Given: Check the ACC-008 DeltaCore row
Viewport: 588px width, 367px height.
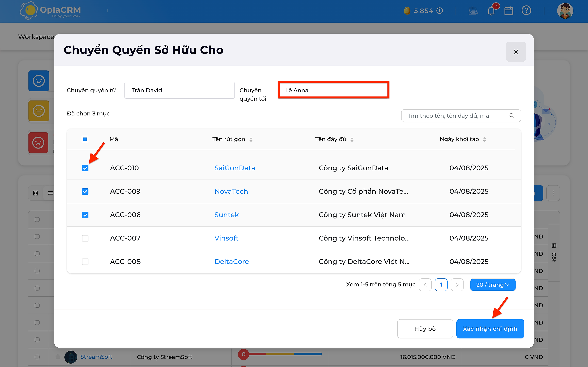Looking at the screenshot, I should tap(85, 262).
